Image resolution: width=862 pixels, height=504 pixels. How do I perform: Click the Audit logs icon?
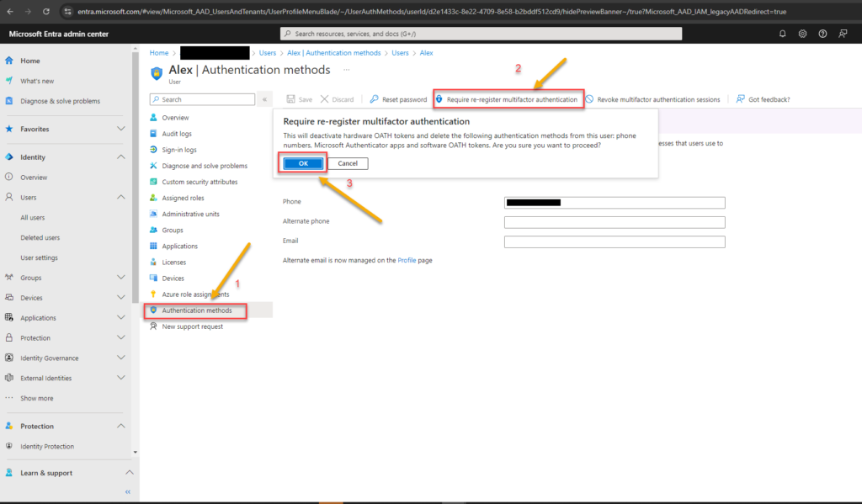[x=153, y=134]
